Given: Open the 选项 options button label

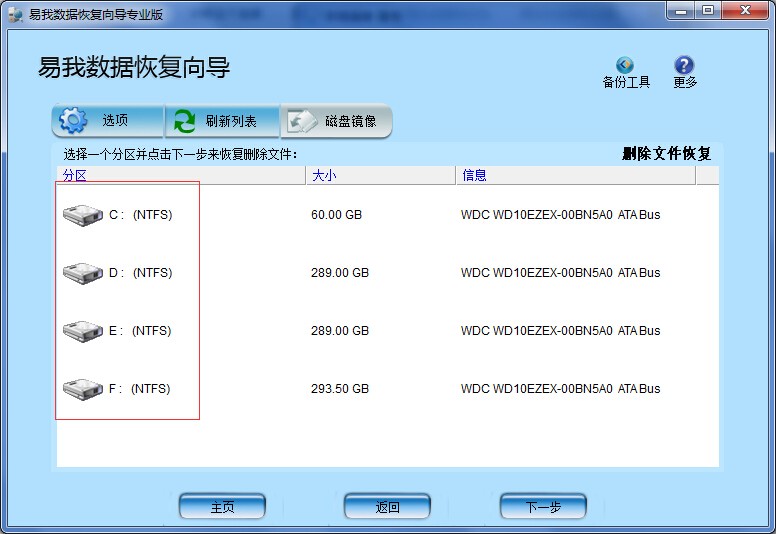Looking at the screenshot, I should (x=115, y=120).
